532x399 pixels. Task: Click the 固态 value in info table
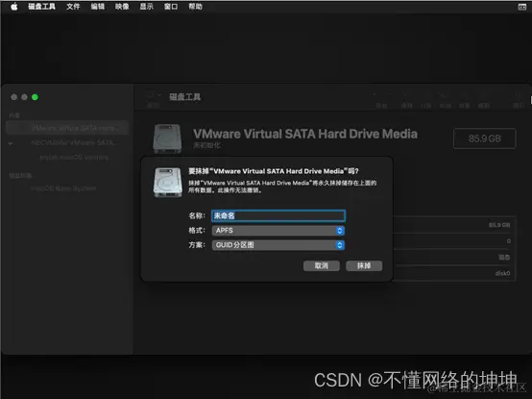click(504, 257)
